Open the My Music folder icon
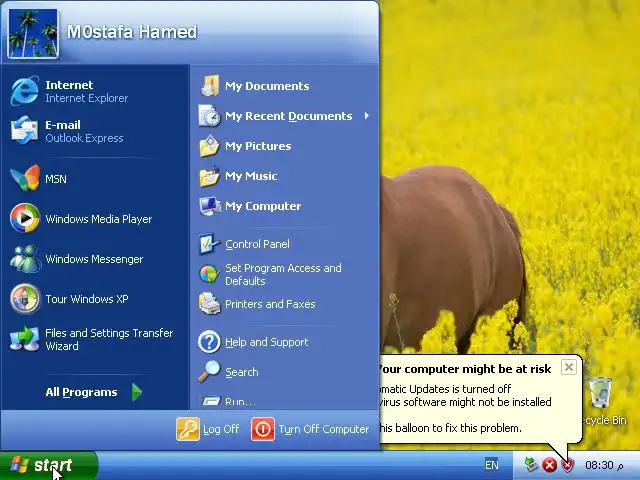The image size is (640, 480). click(x=210, y=176)
